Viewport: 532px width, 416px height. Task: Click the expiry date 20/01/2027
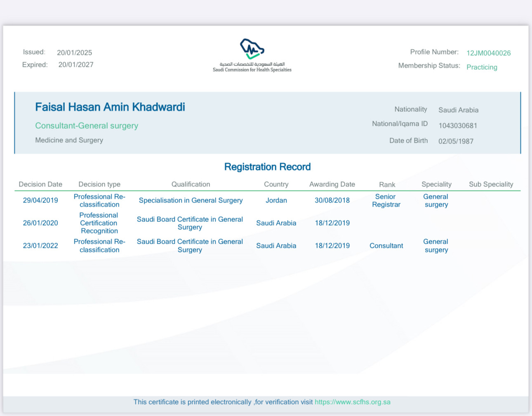tap(76, 65)
